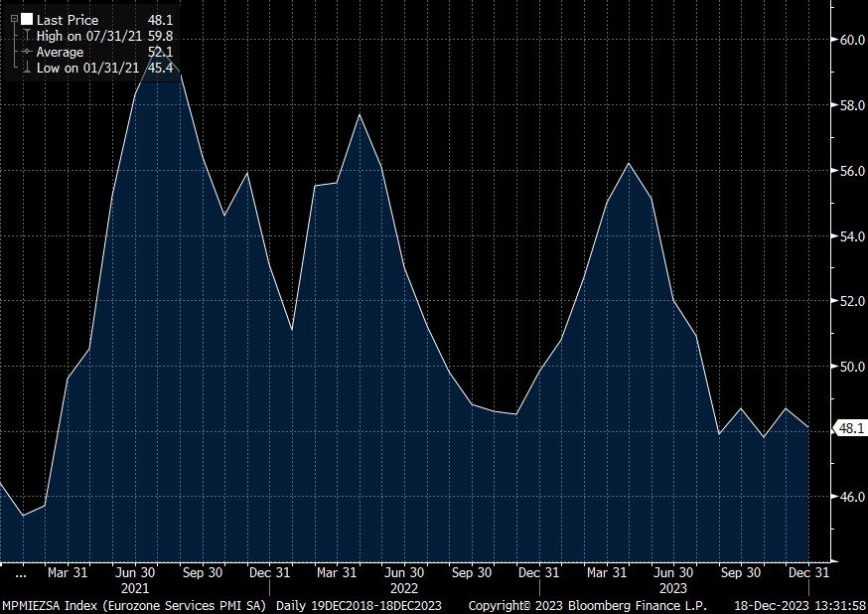Image resolution: width=868 pixels, height=614 pixels.
Task: Click the 60.0 label on the y-axis
Action: [851, 41]
